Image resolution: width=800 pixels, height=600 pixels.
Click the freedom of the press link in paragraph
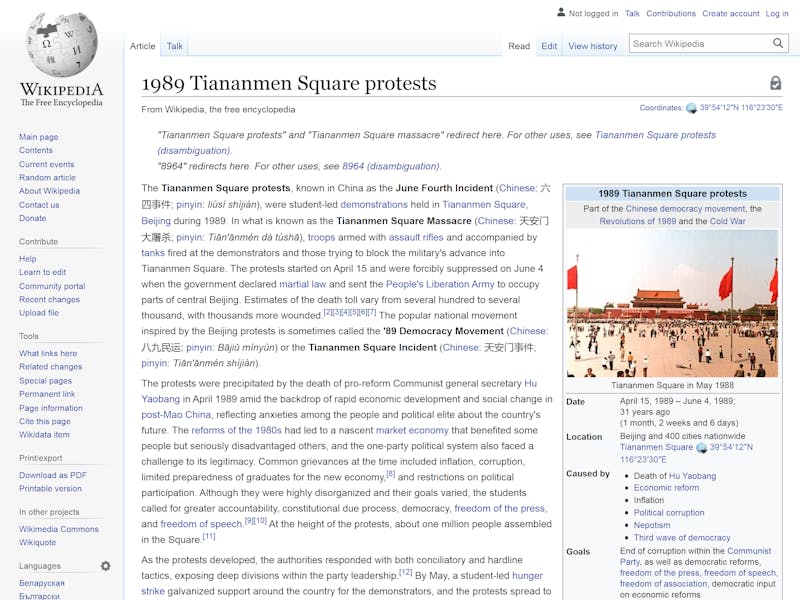coord(499,508)
